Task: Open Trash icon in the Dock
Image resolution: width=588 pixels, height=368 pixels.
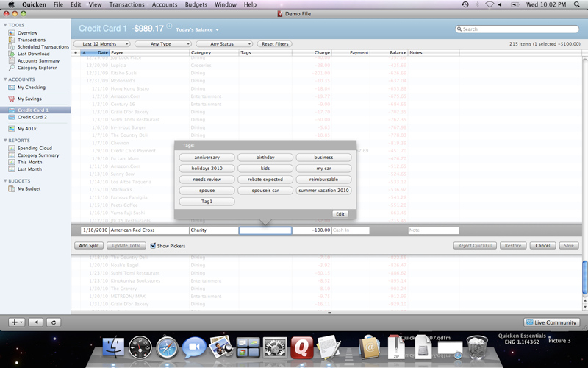Action: (x=477, y=347)
